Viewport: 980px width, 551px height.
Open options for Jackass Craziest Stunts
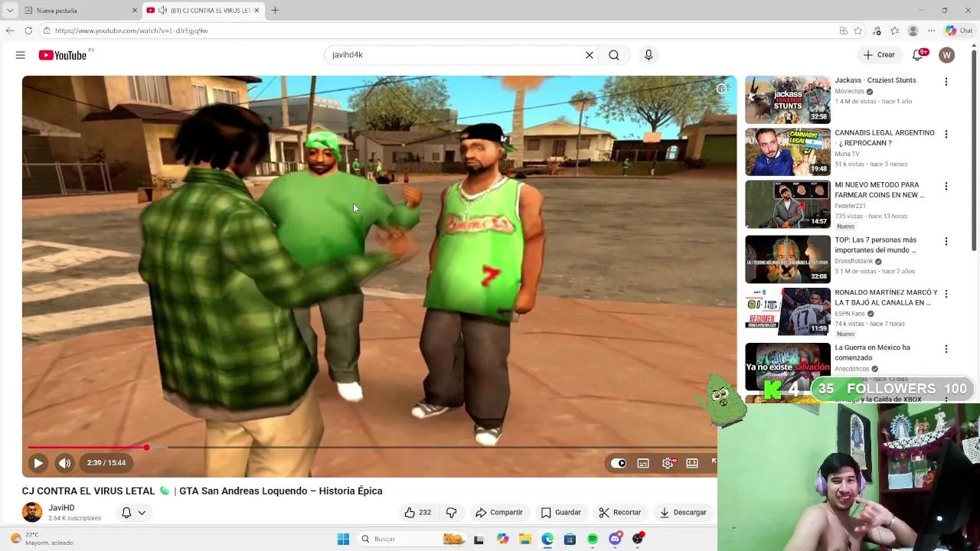946,82
